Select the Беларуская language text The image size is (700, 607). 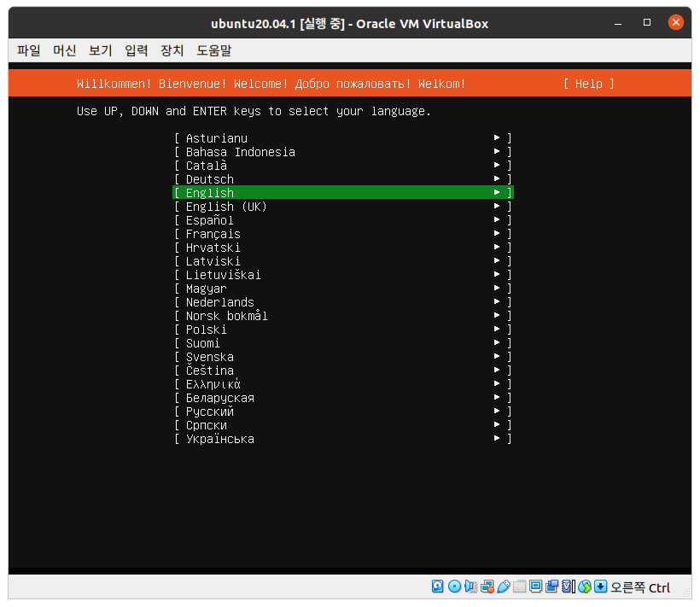[x=220, y=398]
